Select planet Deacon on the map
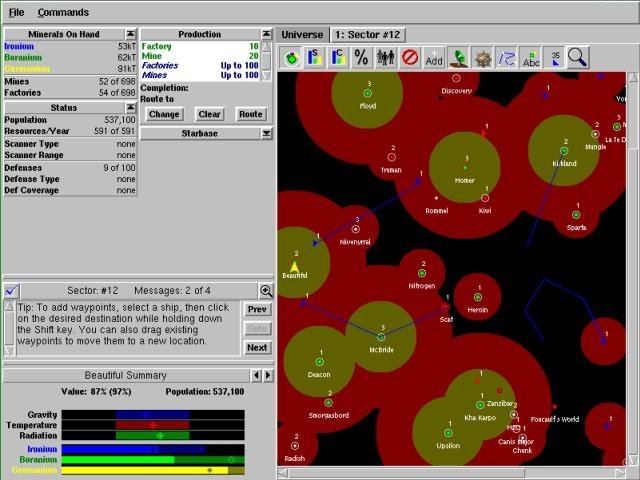 tap(320, 362)
